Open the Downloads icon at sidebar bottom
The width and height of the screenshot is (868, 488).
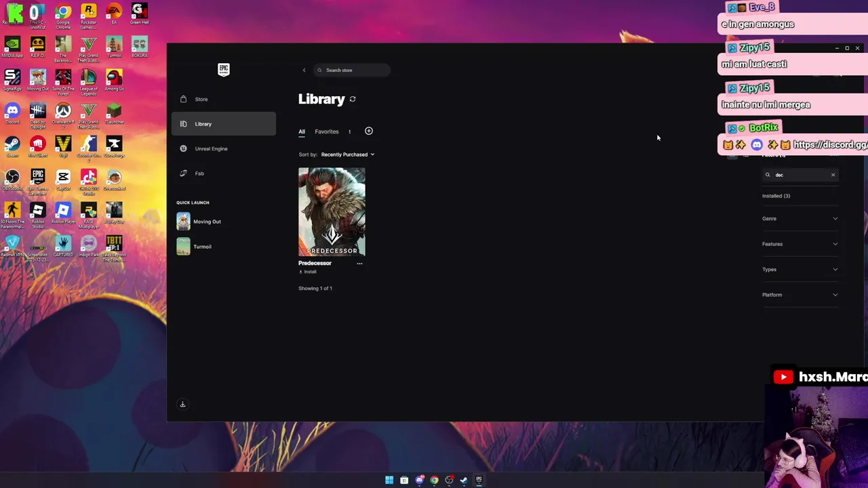pyautogui.click(x=182, y=404)
